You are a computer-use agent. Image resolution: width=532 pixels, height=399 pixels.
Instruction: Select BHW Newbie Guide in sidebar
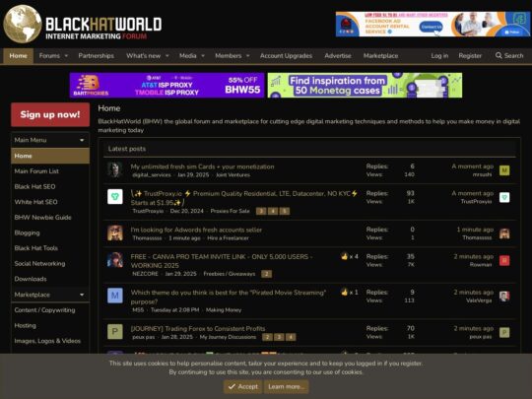(42, 218)
